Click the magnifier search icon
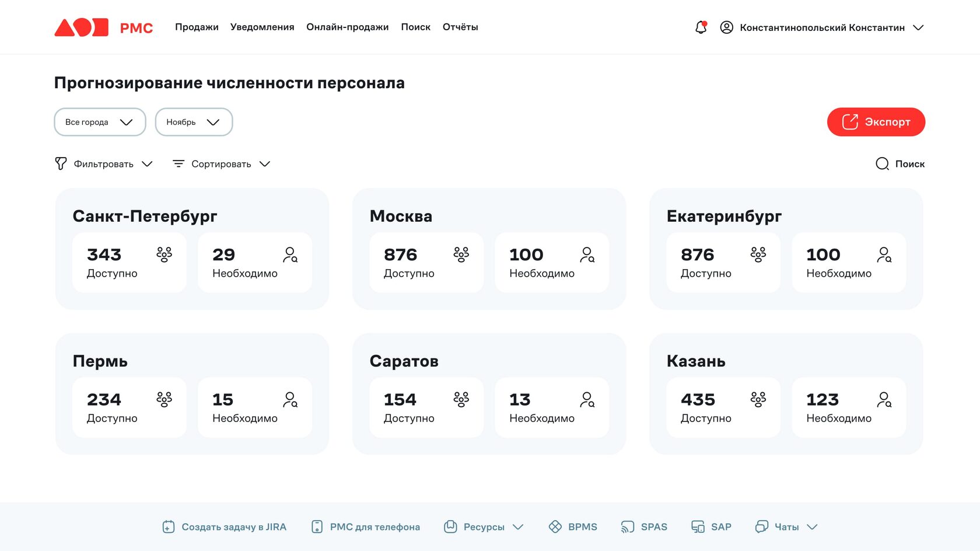The image size is (980, 551). (x=882, y=164)
